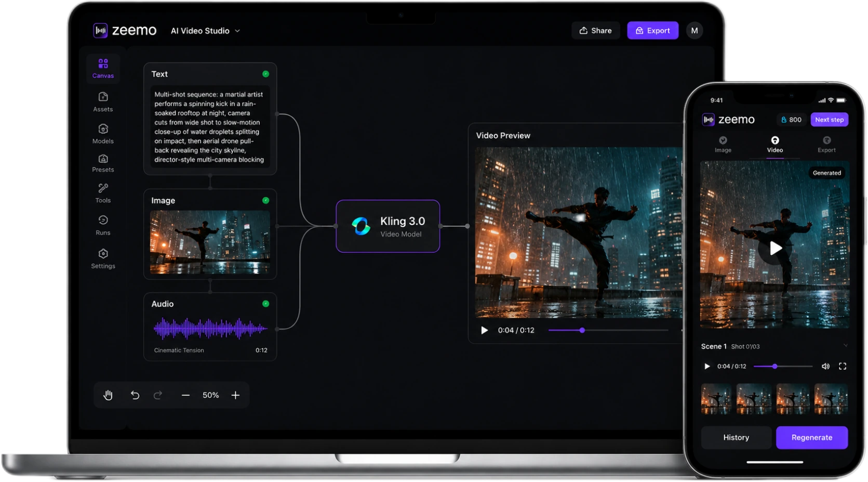Open the Canvas section in the sidebar

103,68
